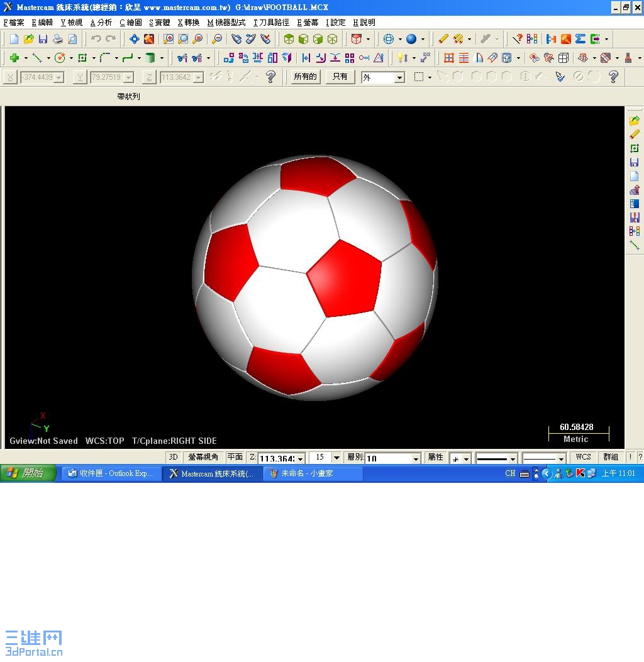
Task: Click the help question mark on AutoCursor bar
Action: tap(270, 77)
